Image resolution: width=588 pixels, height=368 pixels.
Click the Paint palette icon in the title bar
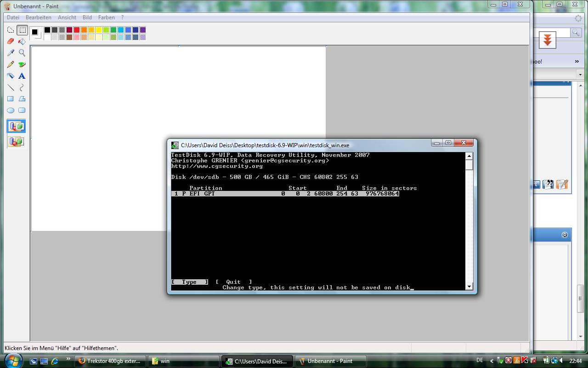click(x=7, y=6)
